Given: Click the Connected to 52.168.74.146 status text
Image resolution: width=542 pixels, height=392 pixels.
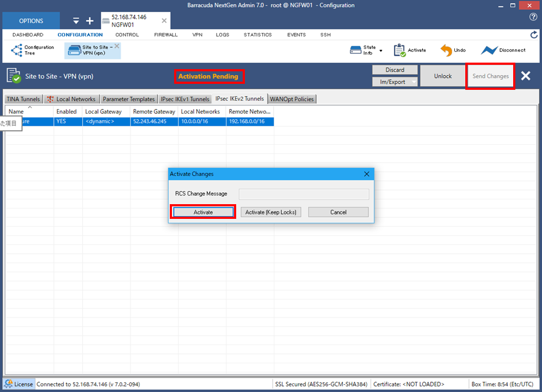Looking at the screenshot, I should coord(88,384).
